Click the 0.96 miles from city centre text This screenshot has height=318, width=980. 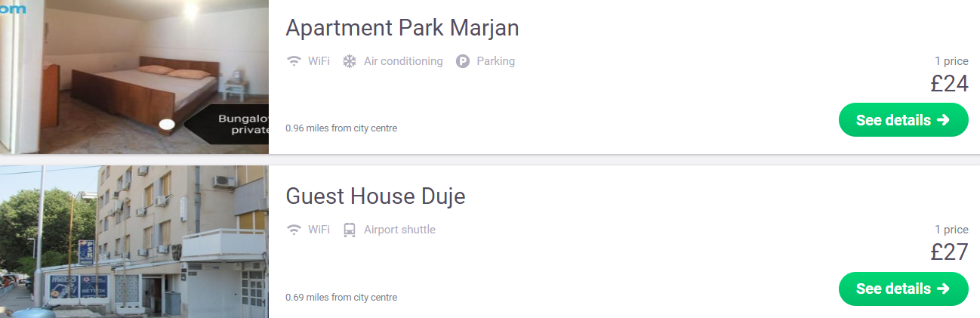[341, 128]
